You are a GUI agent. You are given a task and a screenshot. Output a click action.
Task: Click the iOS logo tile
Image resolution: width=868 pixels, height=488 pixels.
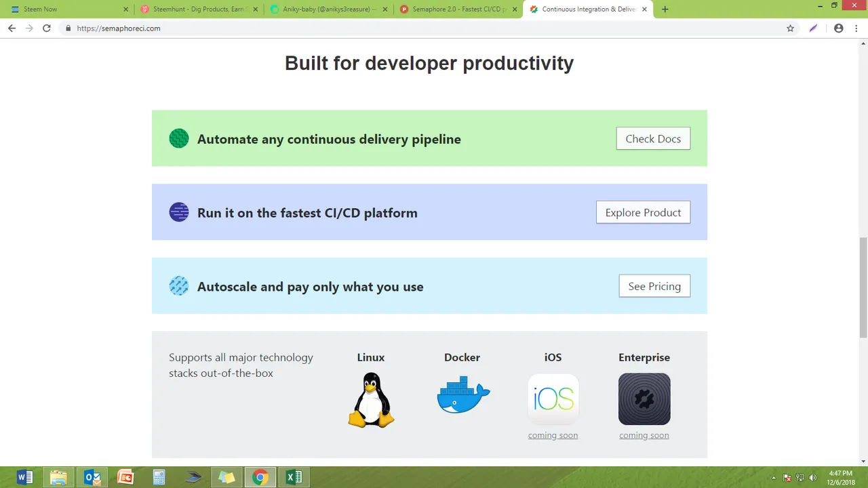click(553, 399)
